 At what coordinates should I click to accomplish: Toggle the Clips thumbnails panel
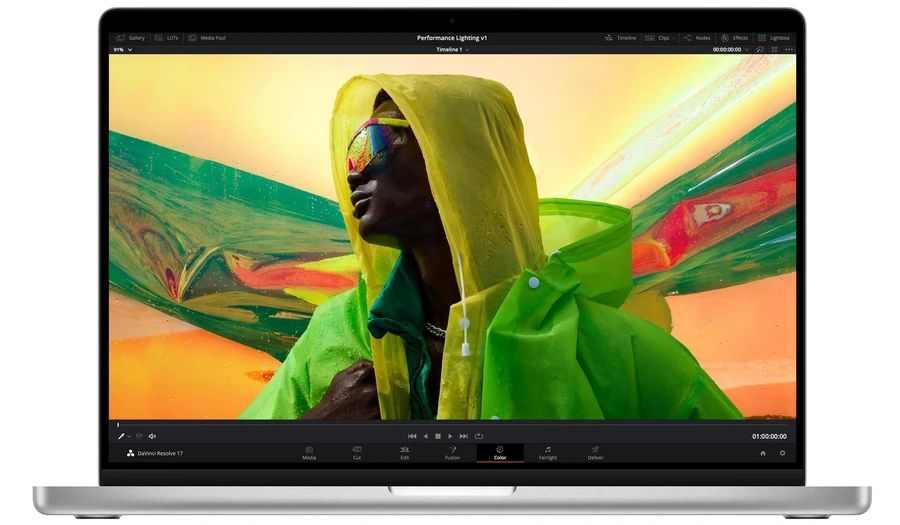coord(658,38)
